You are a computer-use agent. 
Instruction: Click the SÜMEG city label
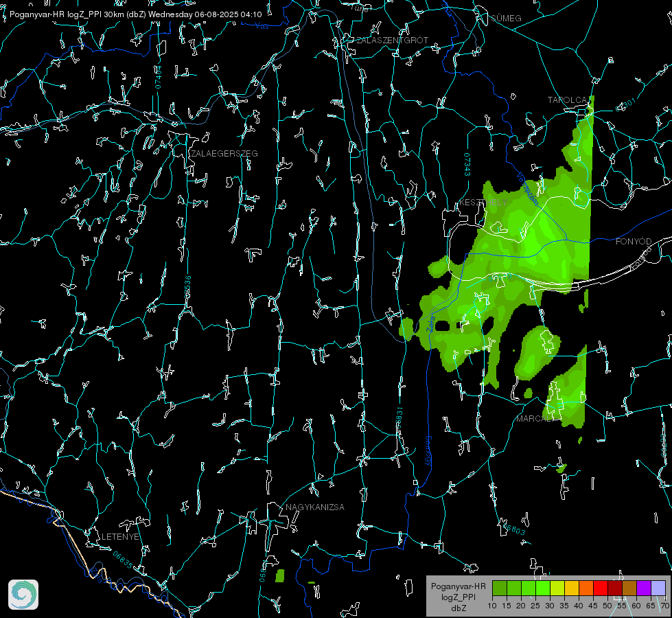coord(506,19)
